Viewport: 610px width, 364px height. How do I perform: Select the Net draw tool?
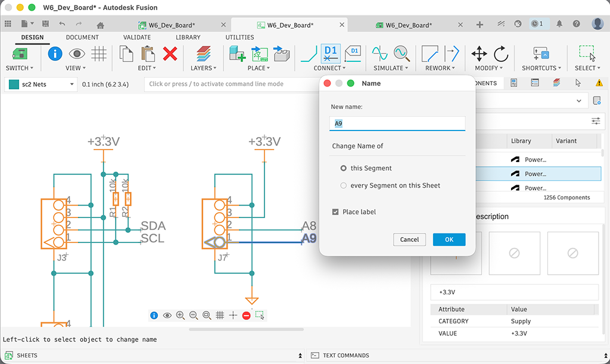point(309,54)
